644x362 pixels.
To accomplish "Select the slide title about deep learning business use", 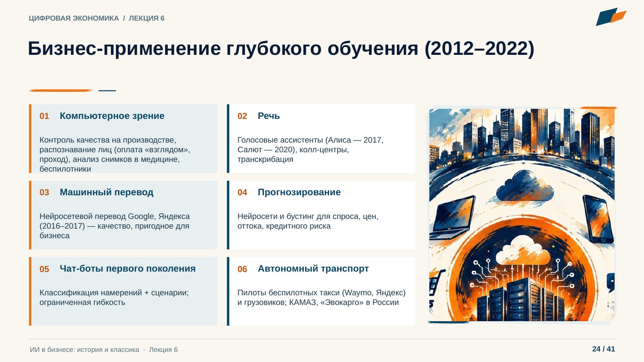I will (x=281, y=48).
